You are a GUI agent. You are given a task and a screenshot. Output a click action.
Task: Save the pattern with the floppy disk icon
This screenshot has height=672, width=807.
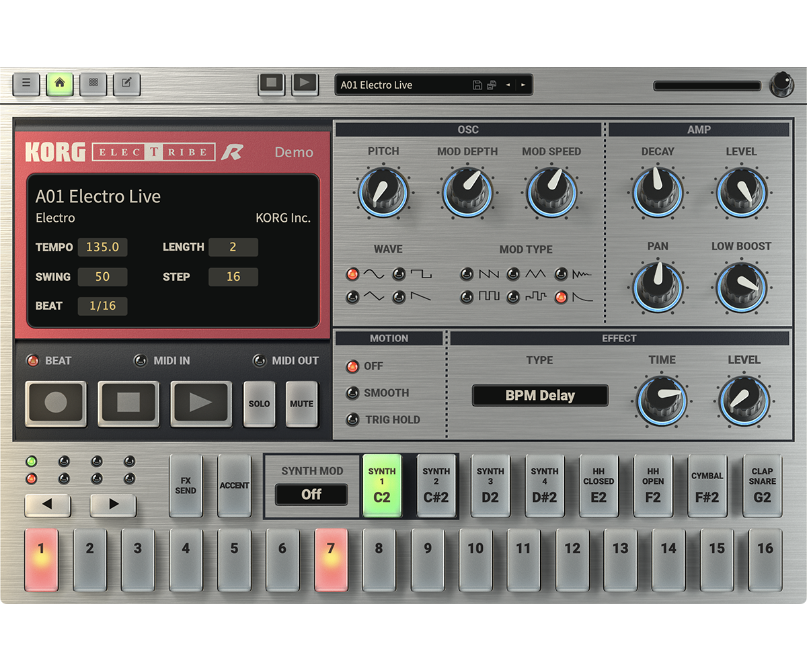pos(477,85)
